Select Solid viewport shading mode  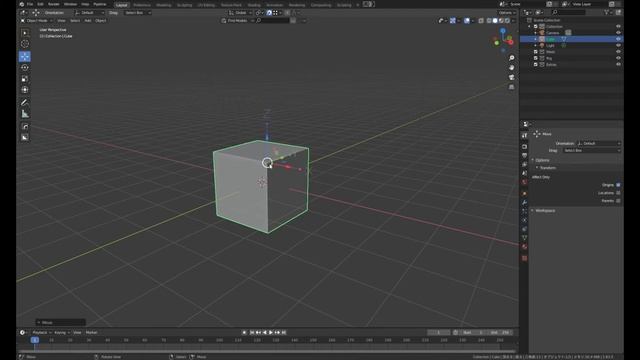pyautogui.click(x=495, y=20)
